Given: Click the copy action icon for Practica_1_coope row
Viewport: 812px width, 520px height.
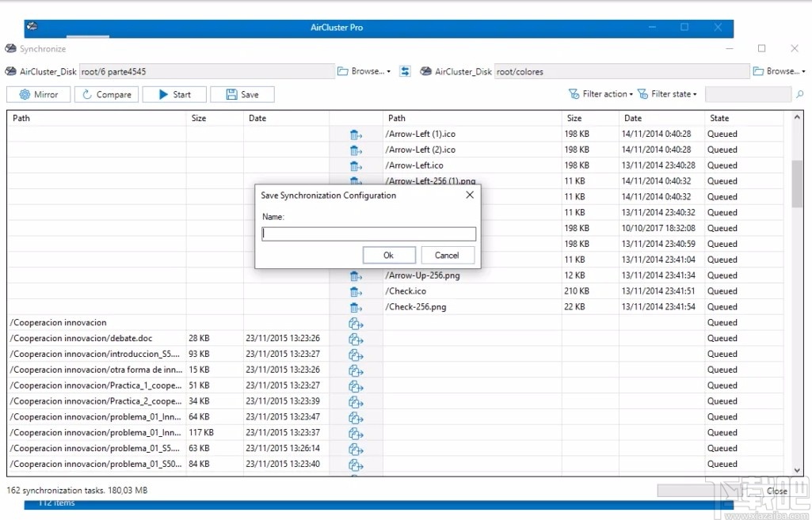Looking at the screenshot, I should (x=356, y=386).
